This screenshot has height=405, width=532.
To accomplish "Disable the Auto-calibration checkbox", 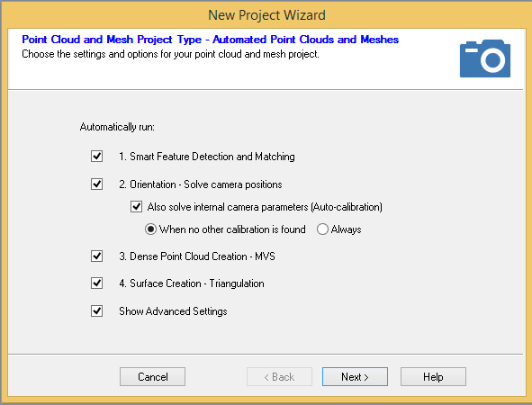I will [137, 207].
